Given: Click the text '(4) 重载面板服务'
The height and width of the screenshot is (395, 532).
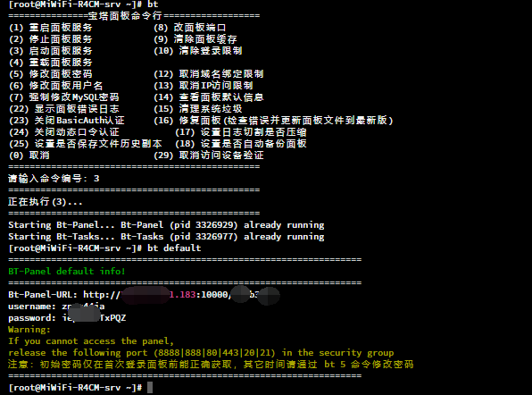Looking at the screenshot, I should tap(51, 63).
